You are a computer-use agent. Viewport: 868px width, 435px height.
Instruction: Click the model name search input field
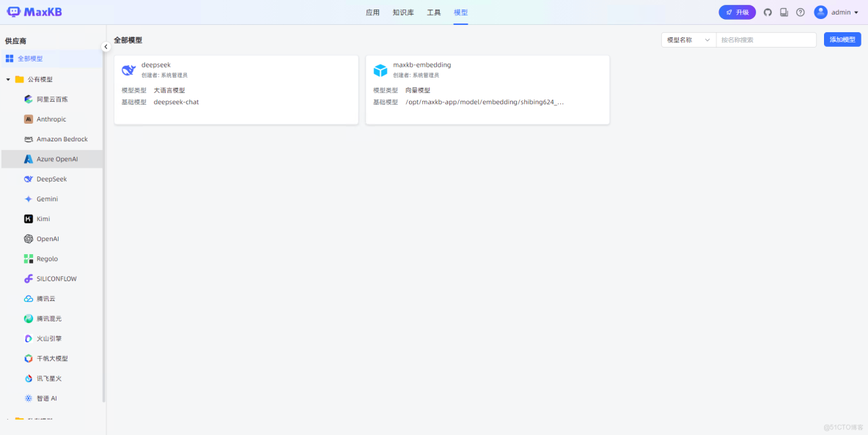(766, 39)
